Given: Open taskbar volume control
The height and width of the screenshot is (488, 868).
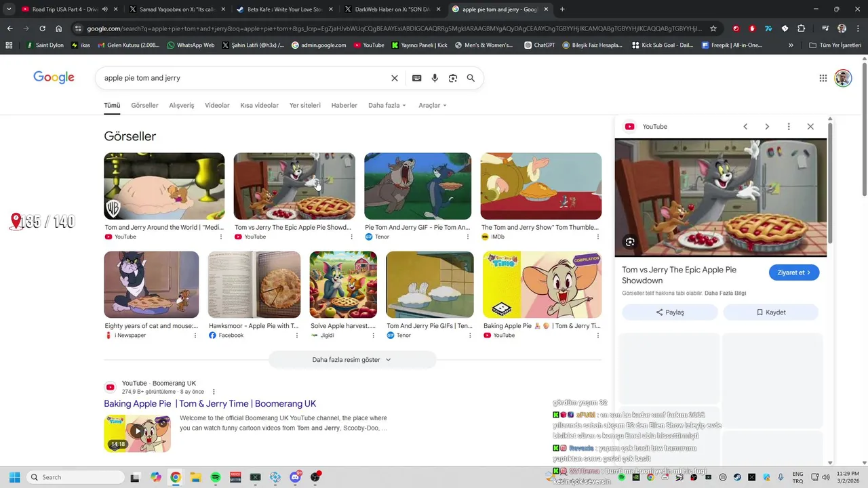Looking at the screenshot, I should point(826,477).
